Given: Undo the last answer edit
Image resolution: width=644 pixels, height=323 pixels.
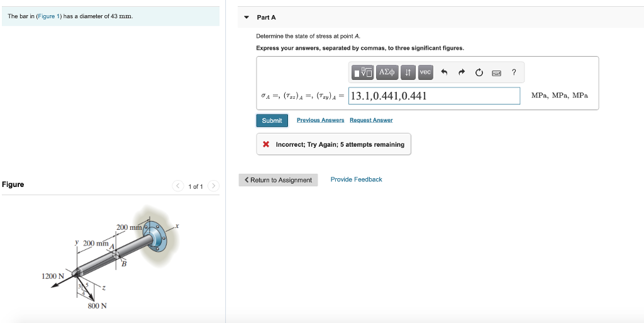Looking at the screenshot, I should (x=444, y=73).
